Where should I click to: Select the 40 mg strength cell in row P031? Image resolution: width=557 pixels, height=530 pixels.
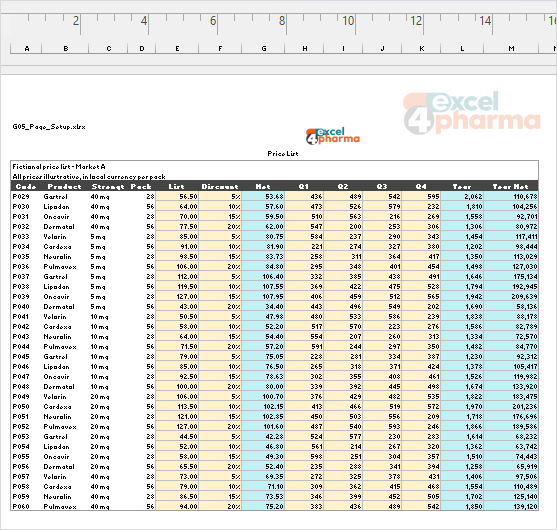(x=108, y=216)
